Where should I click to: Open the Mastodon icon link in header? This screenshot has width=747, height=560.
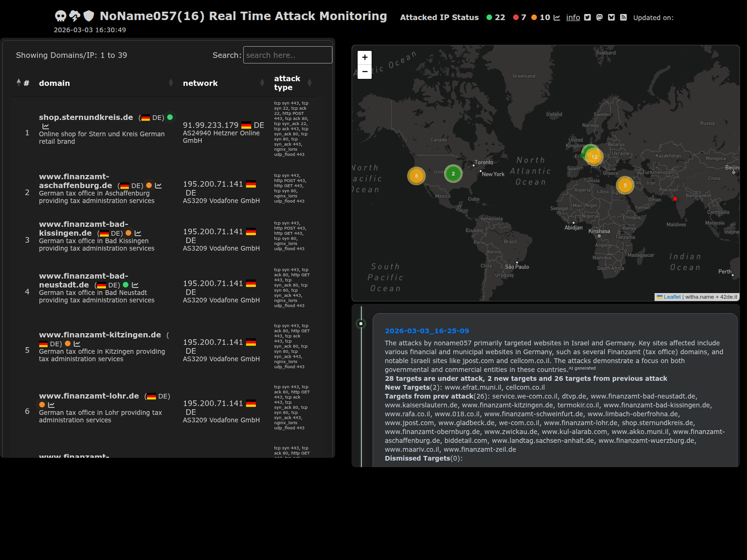599,18
